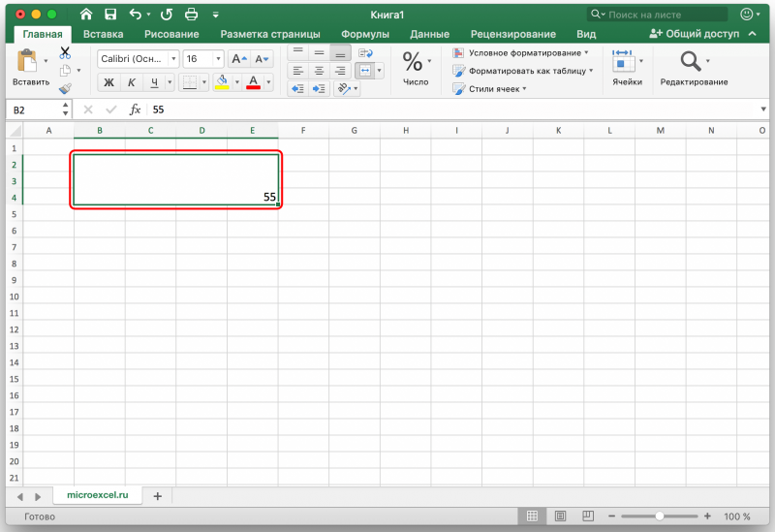Toggle bottom vertical alignment
The image size is (775, 532).
341,52
